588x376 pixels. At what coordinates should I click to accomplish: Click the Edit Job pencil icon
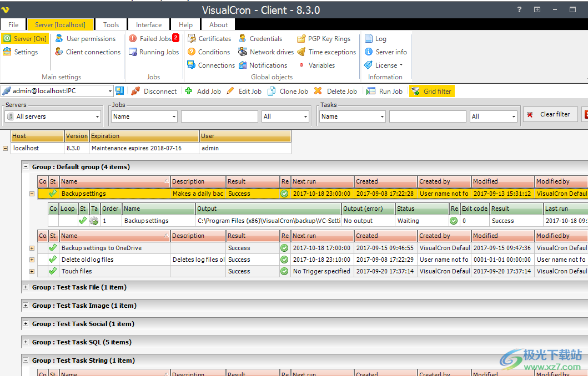click(x=230, y=91)
